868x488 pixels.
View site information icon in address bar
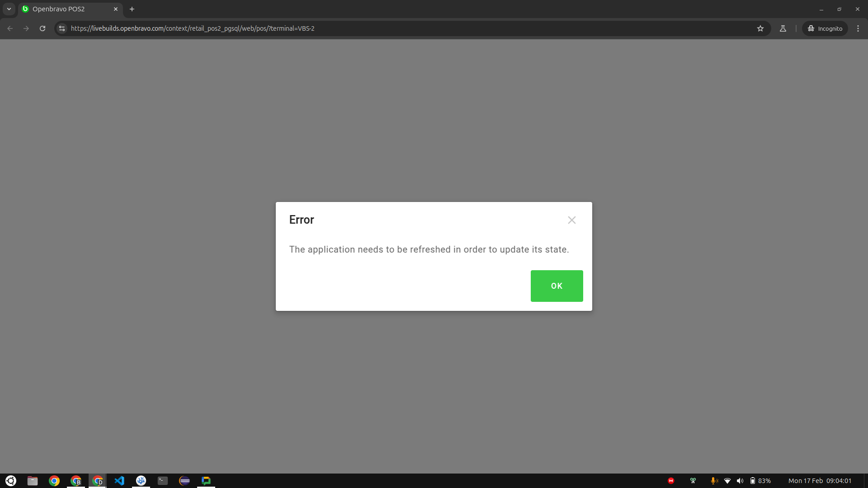point(62,28)
